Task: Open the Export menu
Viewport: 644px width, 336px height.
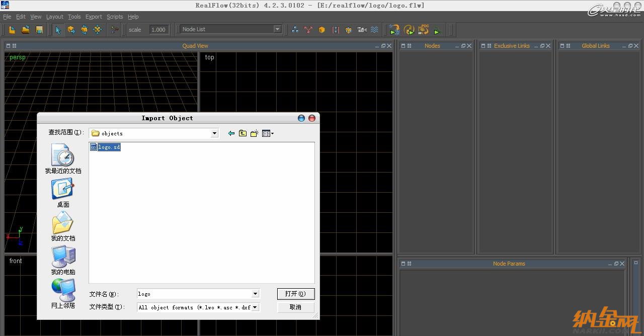Action: [94, 17]
